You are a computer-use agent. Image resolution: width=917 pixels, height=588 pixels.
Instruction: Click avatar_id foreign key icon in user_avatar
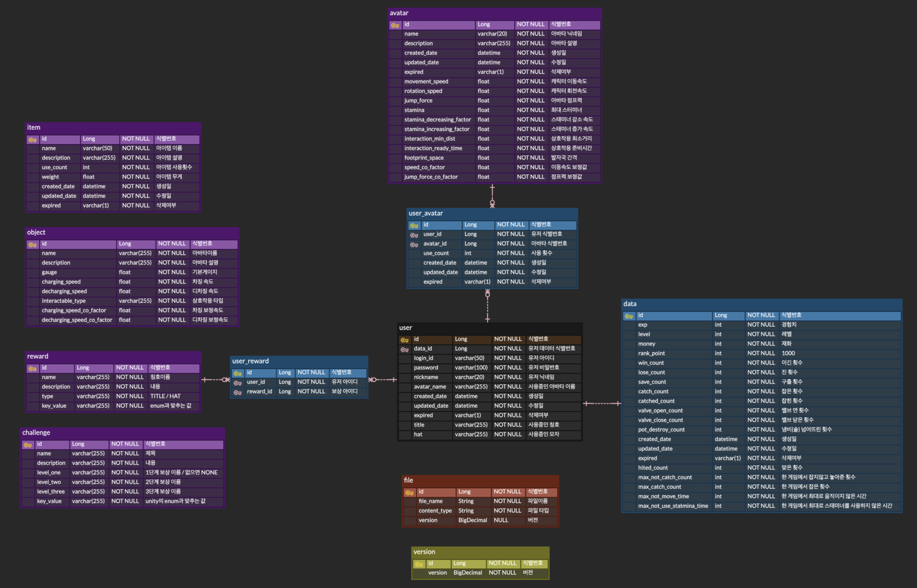click(x=414, y=244)
